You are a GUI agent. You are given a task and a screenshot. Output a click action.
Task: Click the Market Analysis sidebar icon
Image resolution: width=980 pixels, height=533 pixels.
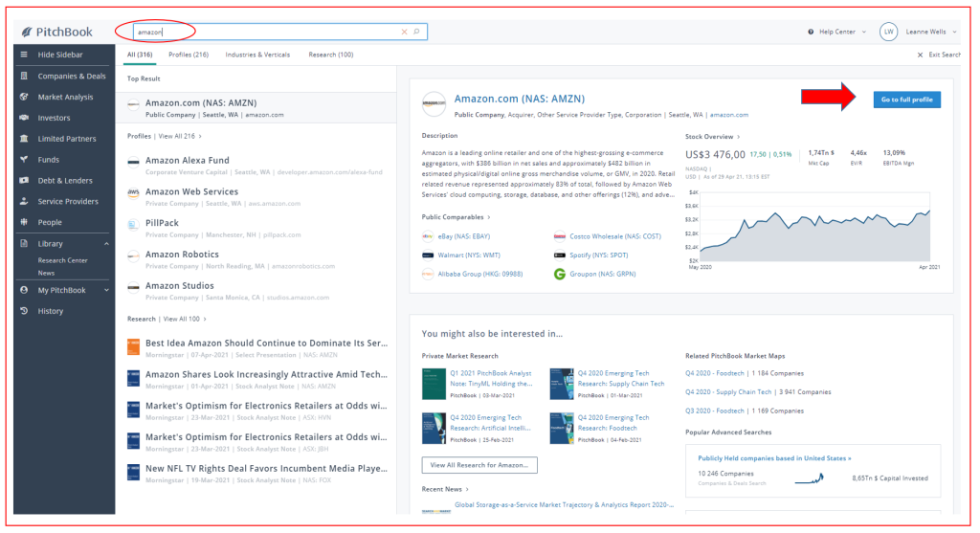(x=24, y=97)
